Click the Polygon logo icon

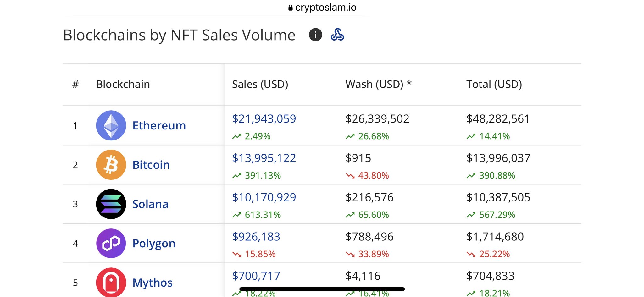(111, 243)
